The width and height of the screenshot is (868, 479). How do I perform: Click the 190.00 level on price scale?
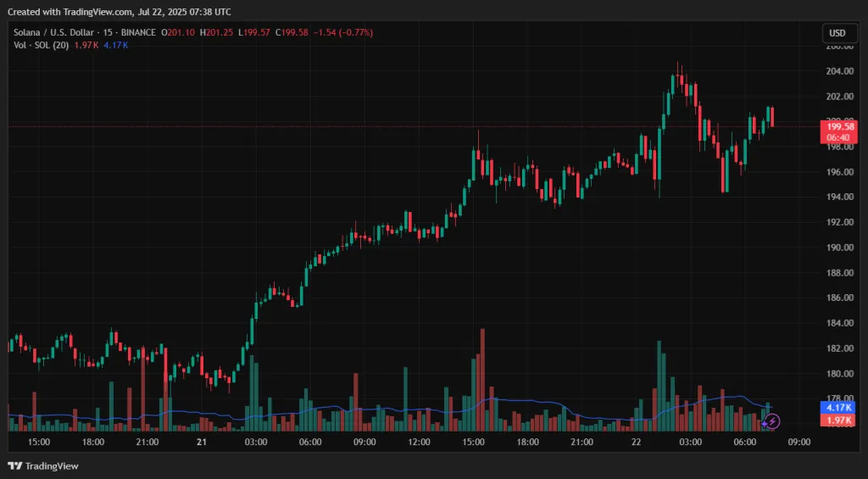point(837,248)
